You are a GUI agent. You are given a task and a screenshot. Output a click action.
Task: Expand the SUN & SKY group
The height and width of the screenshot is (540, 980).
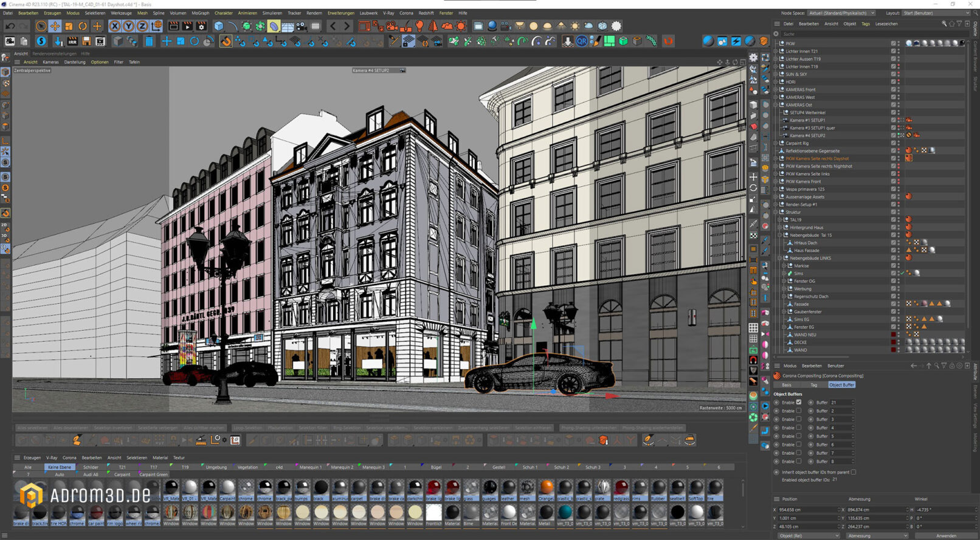[776, 74]
